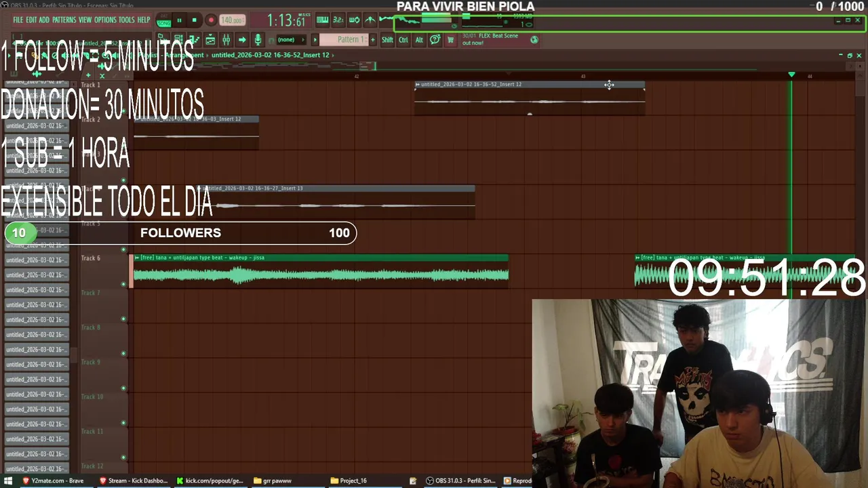Click the metronome icon in toolbar
This screenshot has width=868, height=488.
click(x=370, y=20)
